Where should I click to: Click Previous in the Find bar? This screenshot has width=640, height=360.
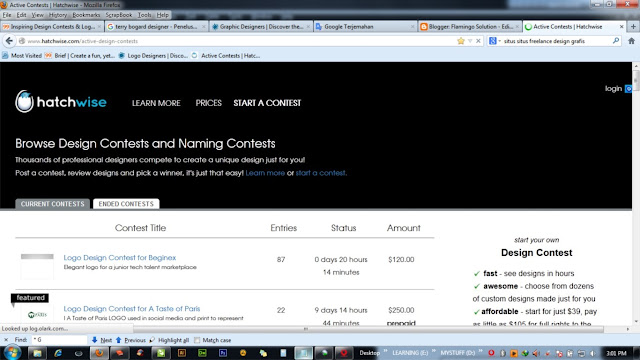pyautogui.click(x=131, y=340)
